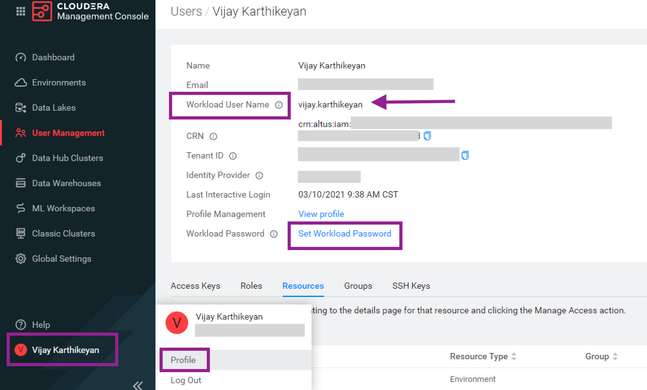
Task: Click the info icon beside CRN
Action: click(x=213, y=136)
